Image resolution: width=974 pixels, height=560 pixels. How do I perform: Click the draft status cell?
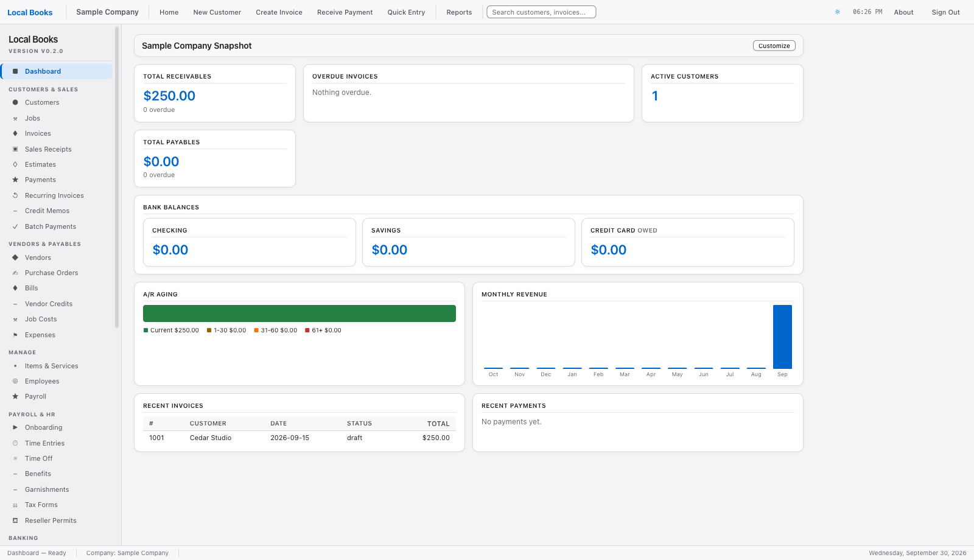pyautogui.click(x=354, y=438)
